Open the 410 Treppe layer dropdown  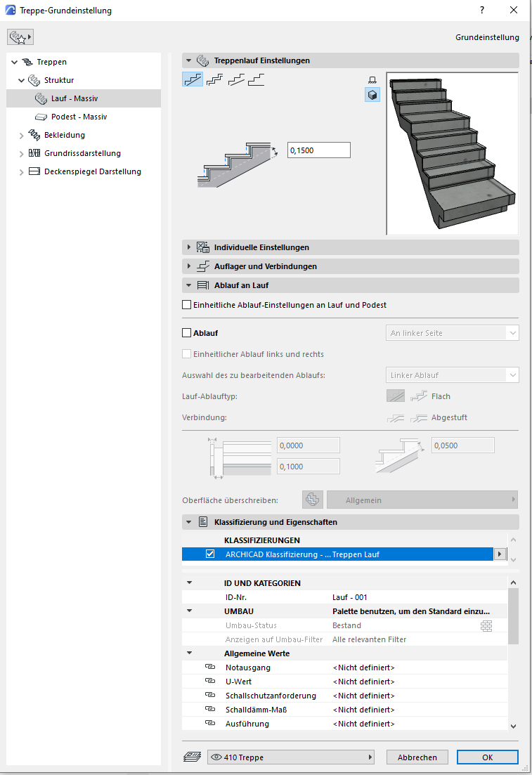pyautogui.click(x=290, y=757)
